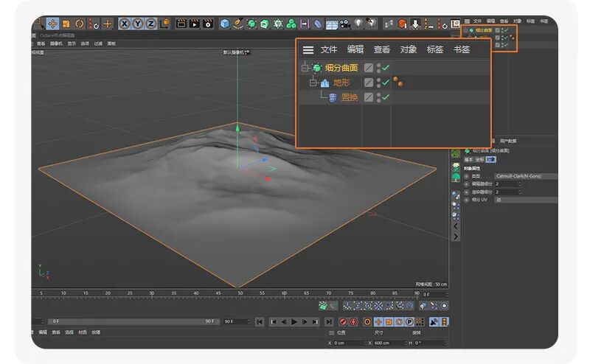Open the Catmull-Clark type dropdown
590x364 pixels.
coord(526,176)
